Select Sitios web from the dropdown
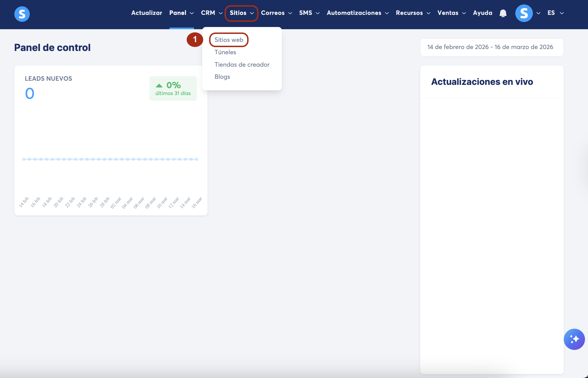Screen dimensions: 588x378 pyautogui.click(x=229, y=40)
